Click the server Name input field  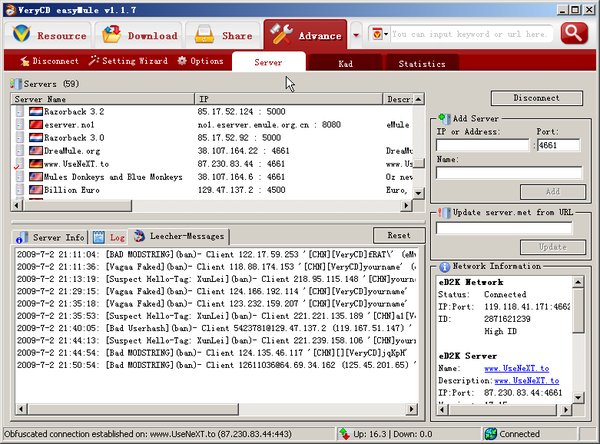coord(509,173)
